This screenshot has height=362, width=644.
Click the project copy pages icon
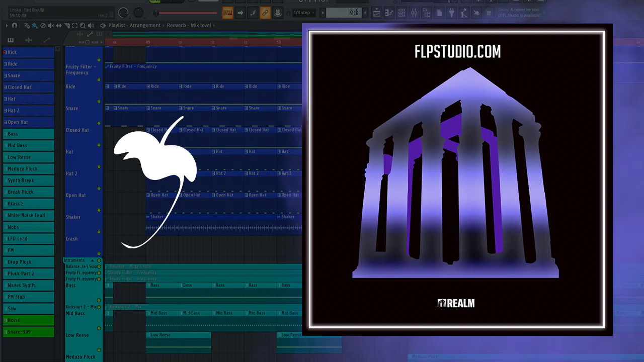[x=439, y=13]
